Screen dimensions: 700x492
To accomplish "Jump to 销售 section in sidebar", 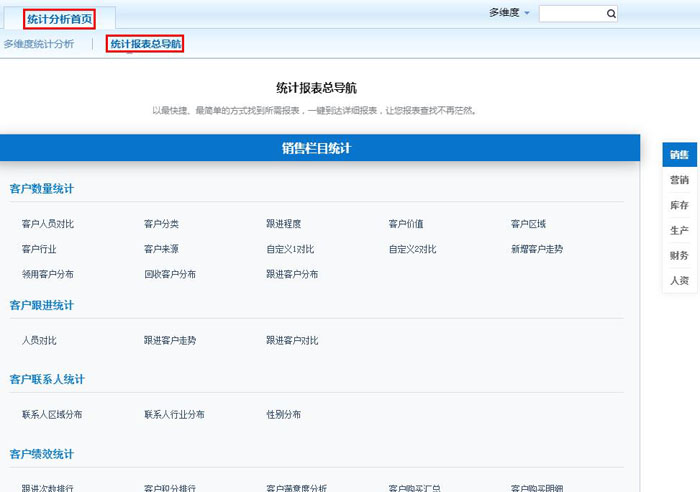I will (x=679, y=155).
